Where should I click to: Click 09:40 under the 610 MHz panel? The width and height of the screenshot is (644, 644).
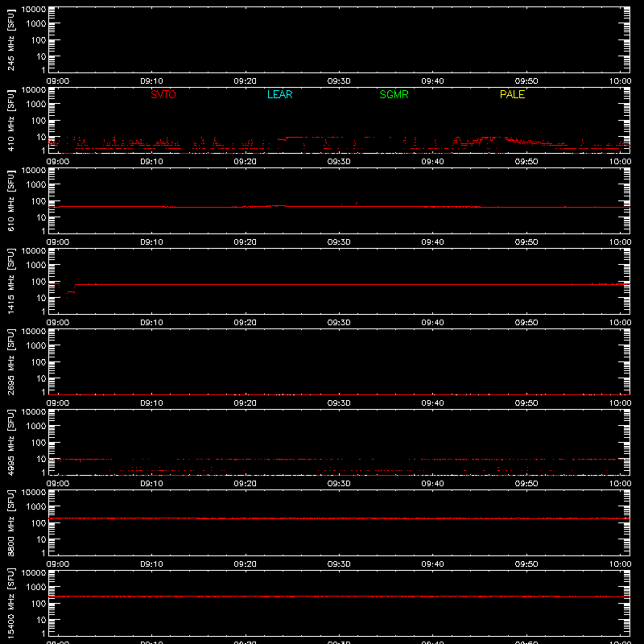pos(432,242)
